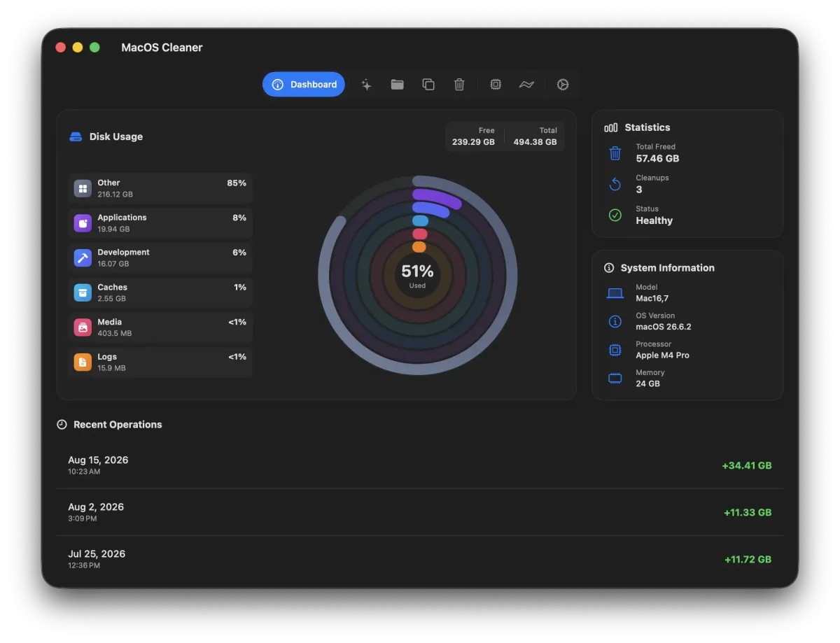Viewport: 840px width, 643px height.
Task: Click the green zoom window button
Action: pos(94,48)
